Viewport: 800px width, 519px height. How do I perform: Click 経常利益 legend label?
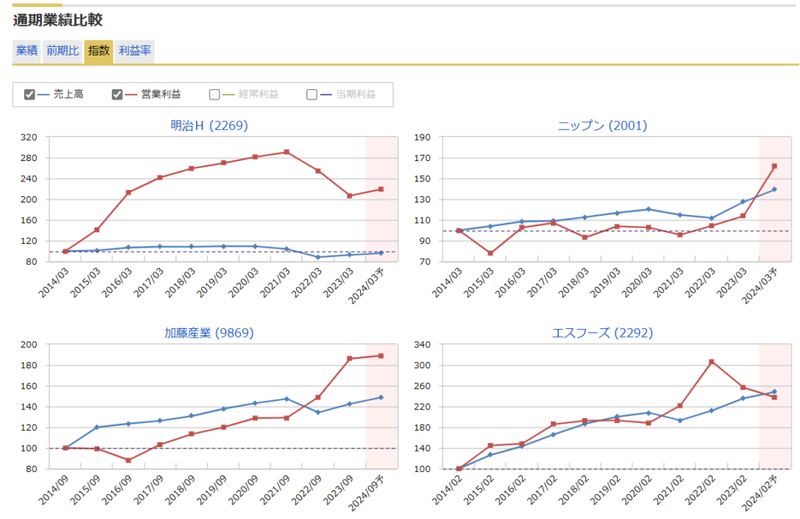[x=259, y=94]
